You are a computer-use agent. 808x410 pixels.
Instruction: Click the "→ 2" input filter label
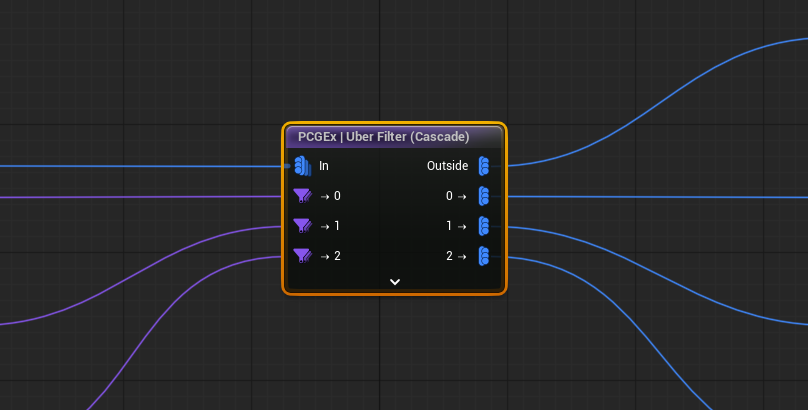click(x=330, y=256)
